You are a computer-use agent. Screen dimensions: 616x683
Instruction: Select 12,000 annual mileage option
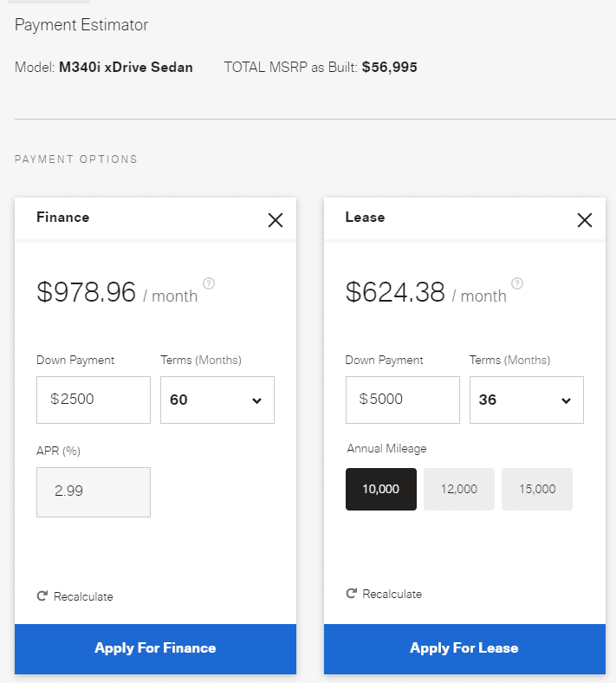tap(459, 489)
